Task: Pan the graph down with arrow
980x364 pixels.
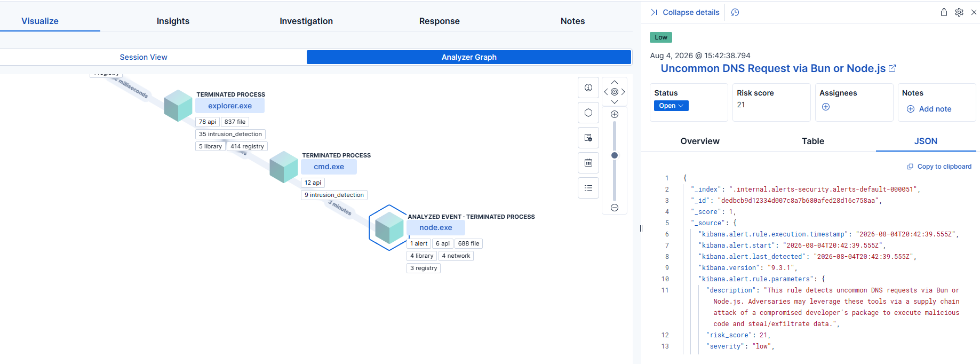Action: [x=615, y=102]
